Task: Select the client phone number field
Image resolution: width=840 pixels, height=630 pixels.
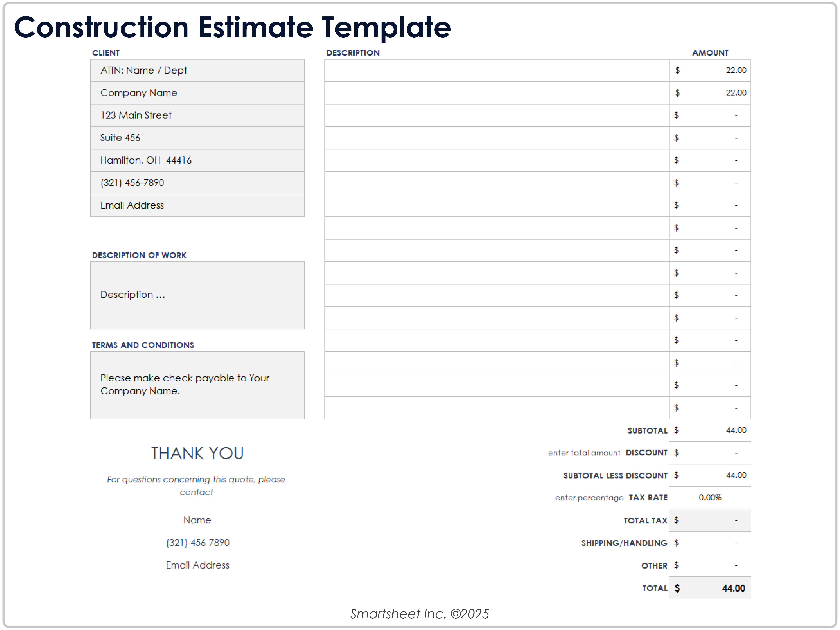Action: tap(197, 183)
